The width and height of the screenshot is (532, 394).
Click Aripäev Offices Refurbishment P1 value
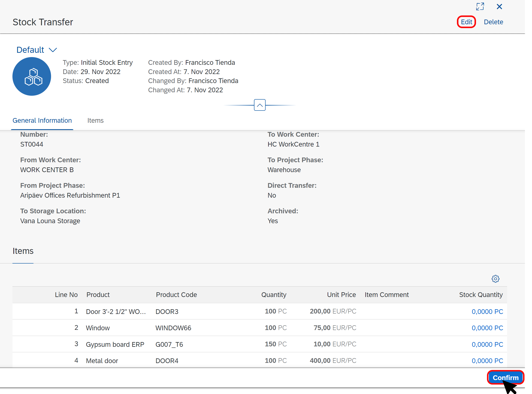pyautogui.click(x=70, y=195)
